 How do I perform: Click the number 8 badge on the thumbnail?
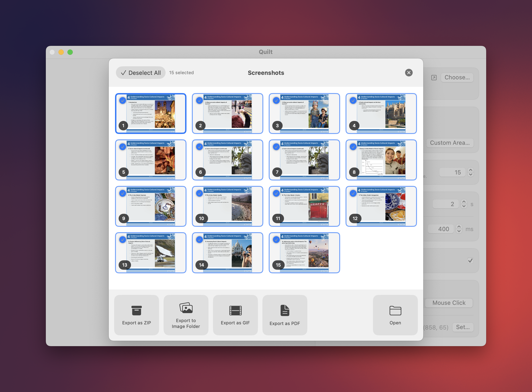(354, 172)
